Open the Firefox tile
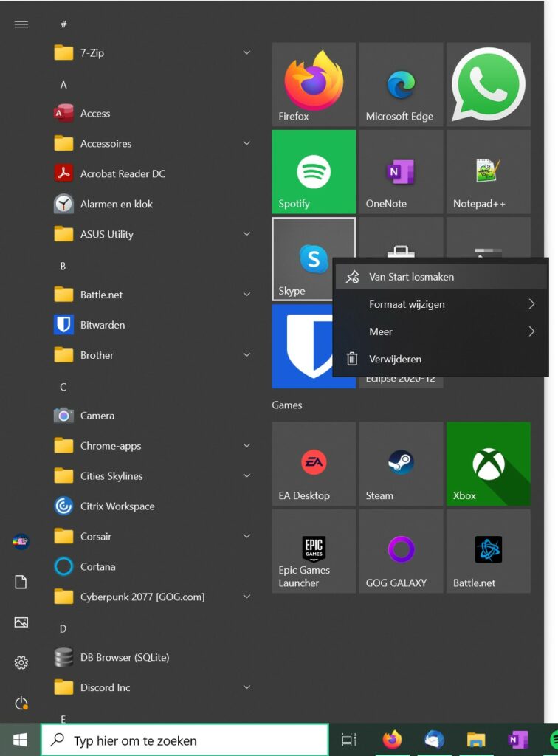 (314, 84)
